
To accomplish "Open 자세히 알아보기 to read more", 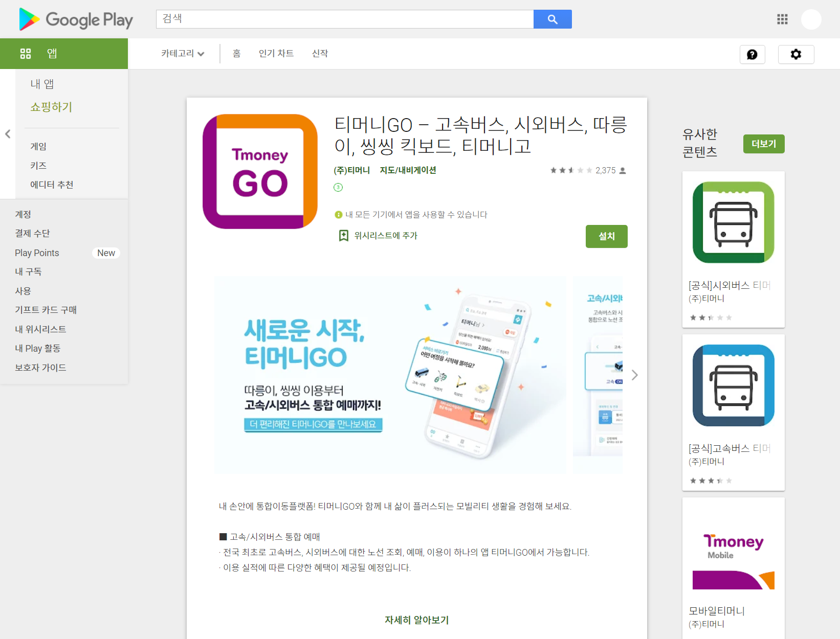I will coord(416,620).
